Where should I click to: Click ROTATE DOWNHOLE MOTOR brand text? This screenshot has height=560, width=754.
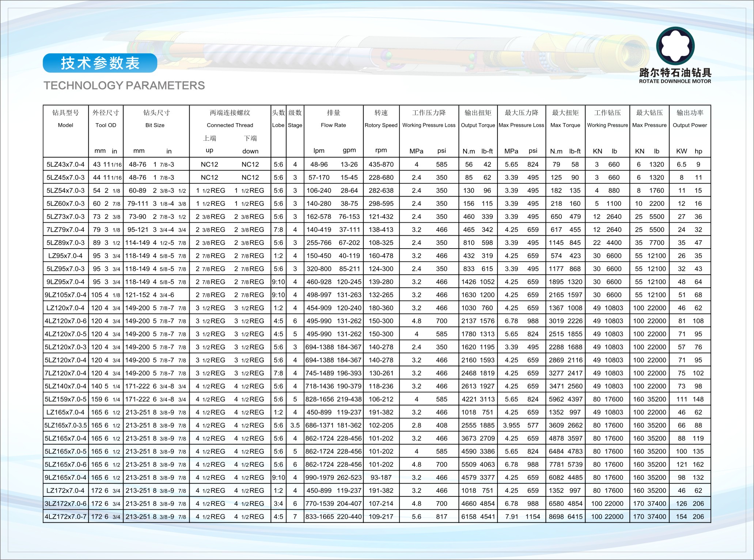675,82
